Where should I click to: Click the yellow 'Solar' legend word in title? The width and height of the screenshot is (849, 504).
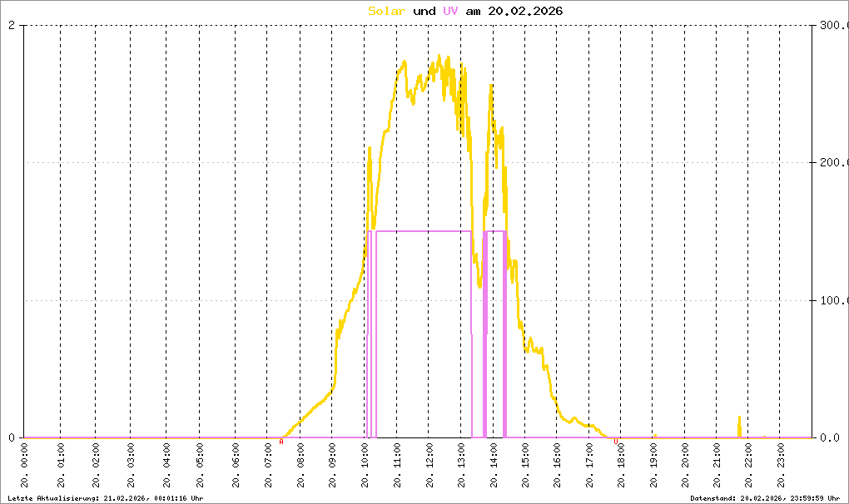coord(386,12)
